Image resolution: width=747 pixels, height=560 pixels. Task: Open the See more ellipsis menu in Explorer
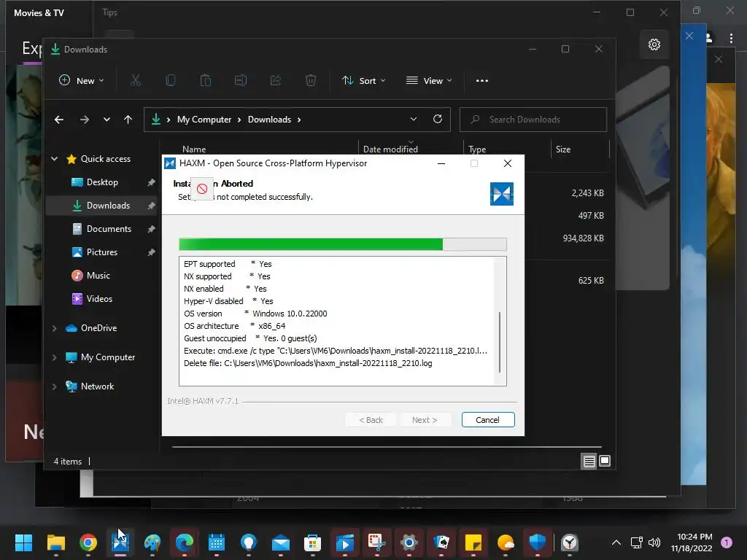click(482, 80)
